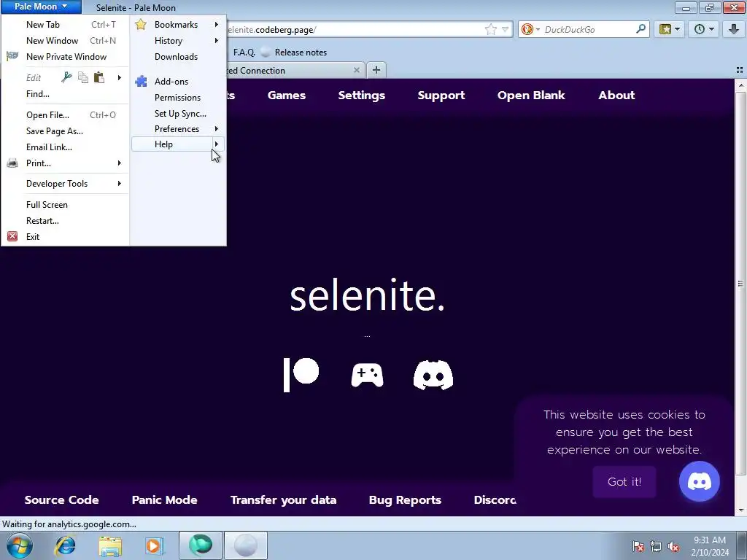Toggle Full Screen from menu

click(65, 204)
